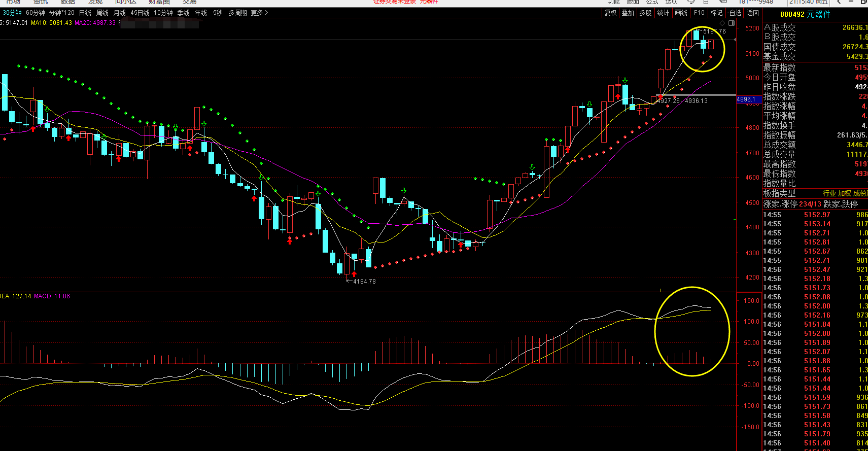Click the tick row priced 5152.97
Viewport: 868px width, 451px height.
coord(815,215)
